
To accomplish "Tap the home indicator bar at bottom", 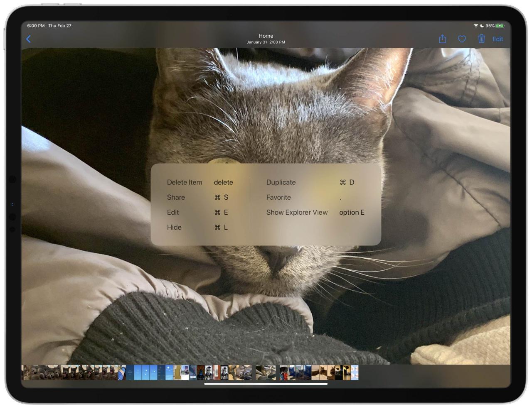I will pyautogui.click(x=266, y=384).
